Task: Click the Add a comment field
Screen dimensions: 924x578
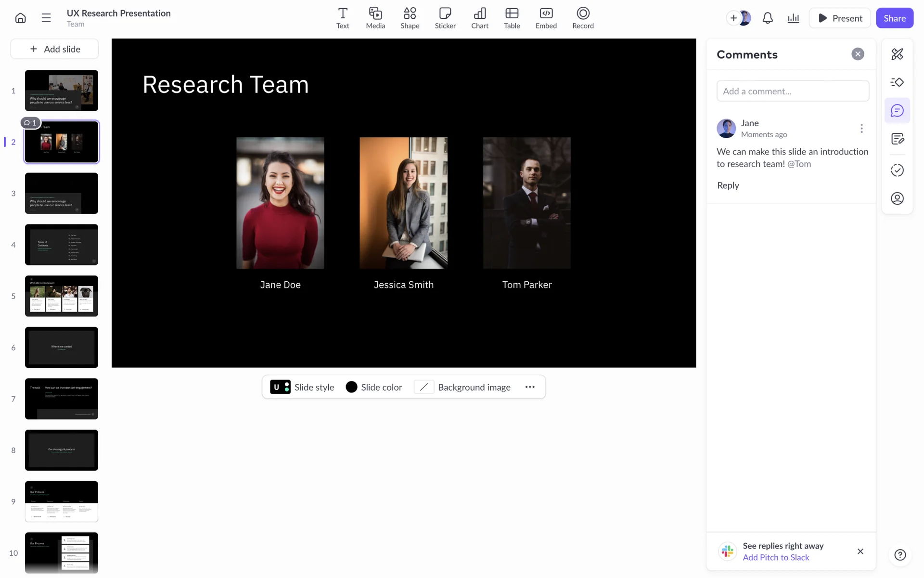Action: coord(793,91)
